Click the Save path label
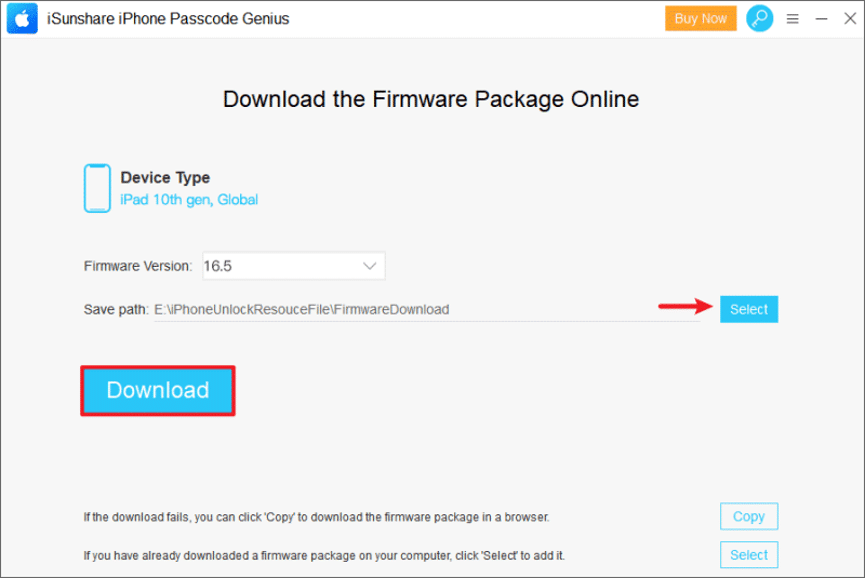The image size is (866, 579). 115,310
